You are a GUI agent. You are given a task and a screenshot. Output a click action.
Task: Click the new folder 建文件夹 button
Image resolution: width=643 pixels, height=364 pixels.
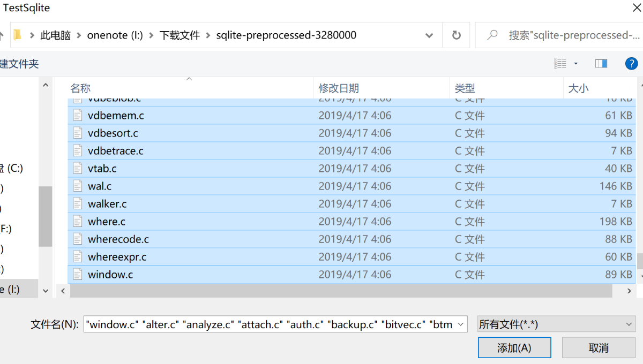tap(19, 64)
